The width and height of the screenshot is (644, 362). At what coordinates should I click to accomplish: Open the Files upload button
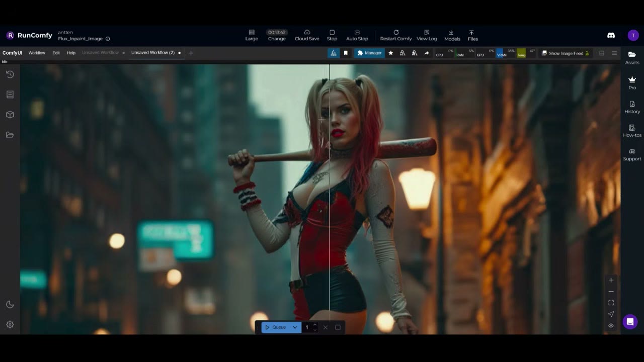point(472,35)
